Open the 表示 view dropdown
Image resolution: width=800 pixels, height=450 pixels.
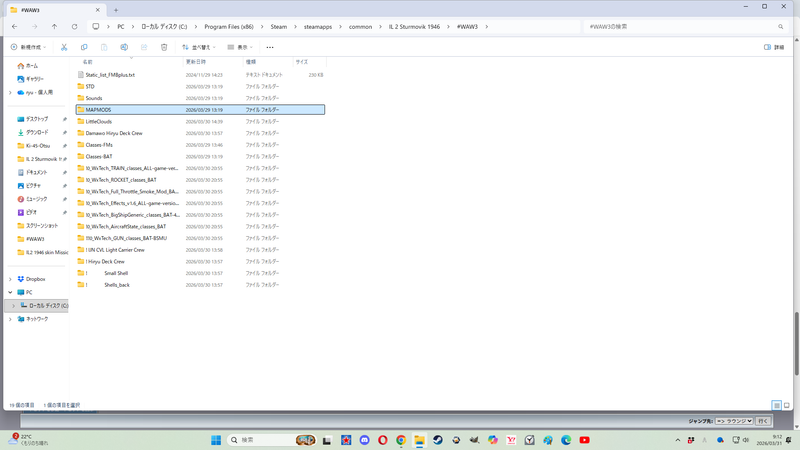(x=240, y=47)
